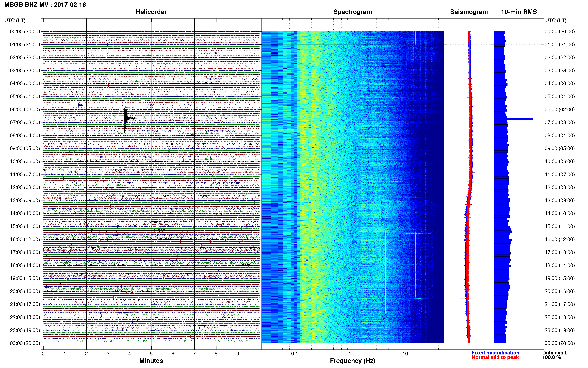Click the left time label 03:00 (23:00)

pos(25,71)
